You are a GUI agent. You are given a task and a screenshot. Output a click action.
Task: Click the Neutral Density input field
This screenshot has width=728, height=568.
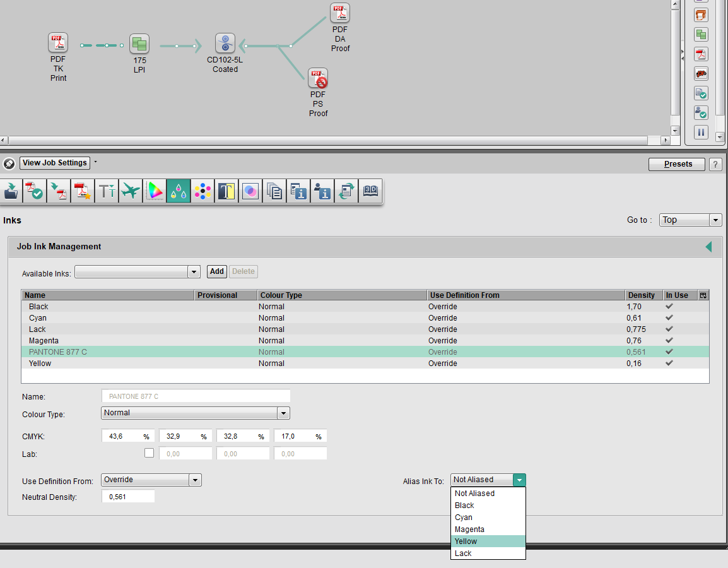tap(128, 497)
